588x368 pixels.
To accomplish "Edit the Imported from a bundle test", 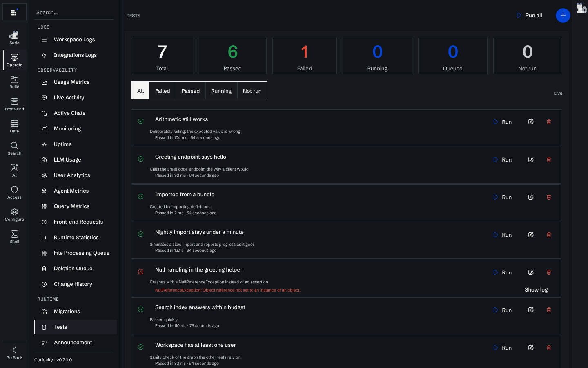I will [x=531, y=197].
